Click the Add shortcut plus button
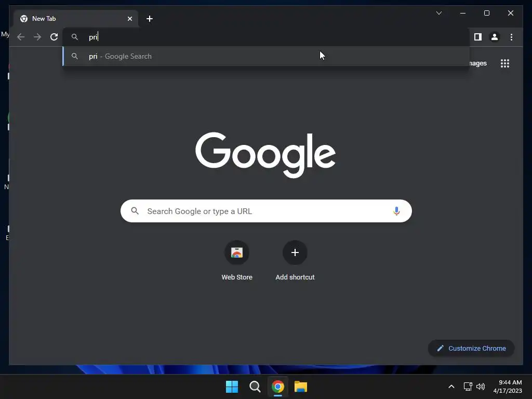 tap(295, 252)
